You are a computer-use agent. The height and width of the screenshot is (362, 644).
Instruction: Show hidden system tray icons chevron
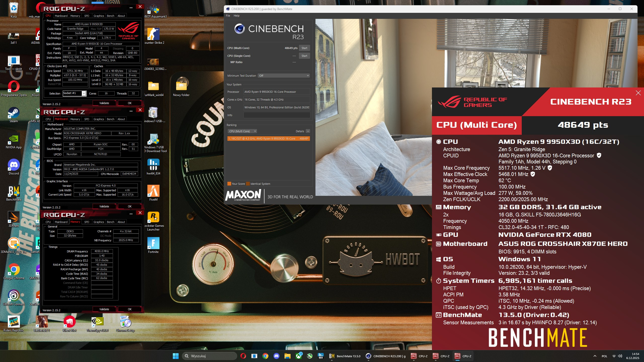[595, 356]
